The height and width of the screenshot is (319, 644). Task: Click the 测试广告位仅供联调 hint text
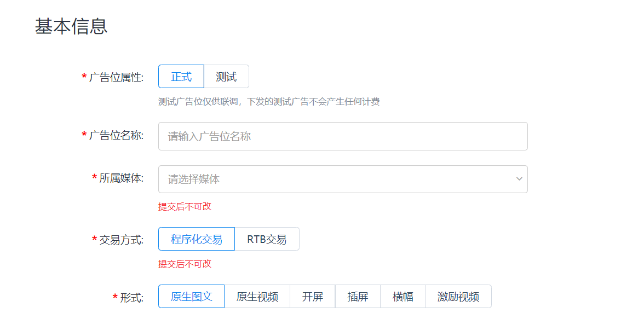coord(268,102)
